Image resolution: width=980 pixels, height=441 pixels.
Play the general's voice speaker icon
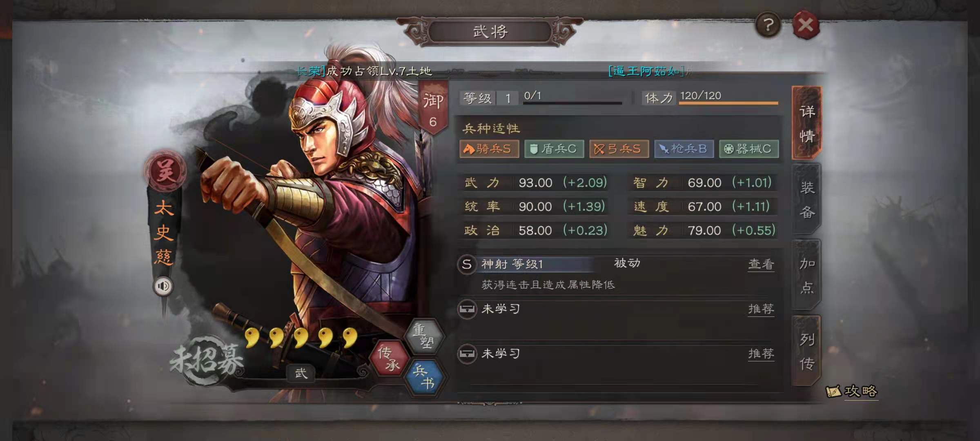[163, 286]
